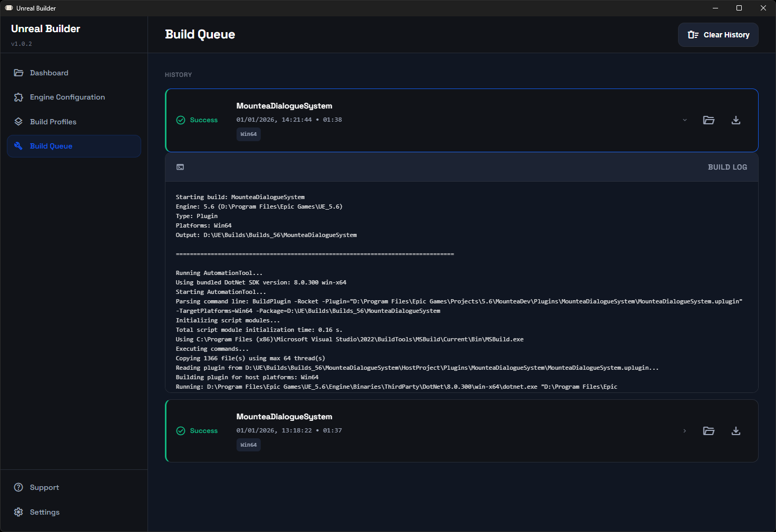The width and height of the screenshot is (776, 532).
Task: Click log line 'Platforms: Win64'
Action: (204, 225)
